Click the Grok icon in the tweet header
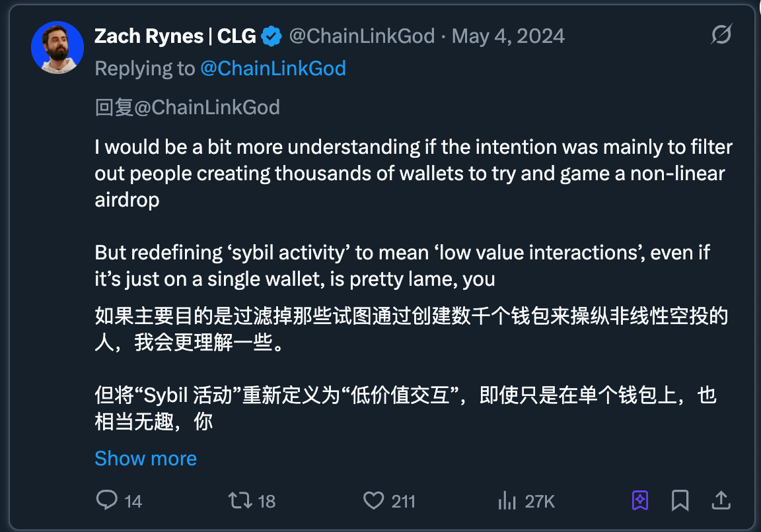Viewport: 761px width, 532px height. coord(721,35)
